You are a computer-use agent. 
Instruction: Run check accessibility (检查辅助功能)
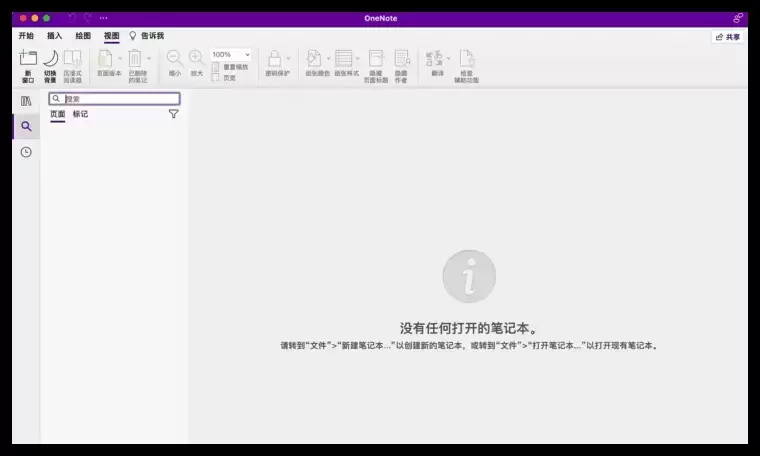click(466, 66)
